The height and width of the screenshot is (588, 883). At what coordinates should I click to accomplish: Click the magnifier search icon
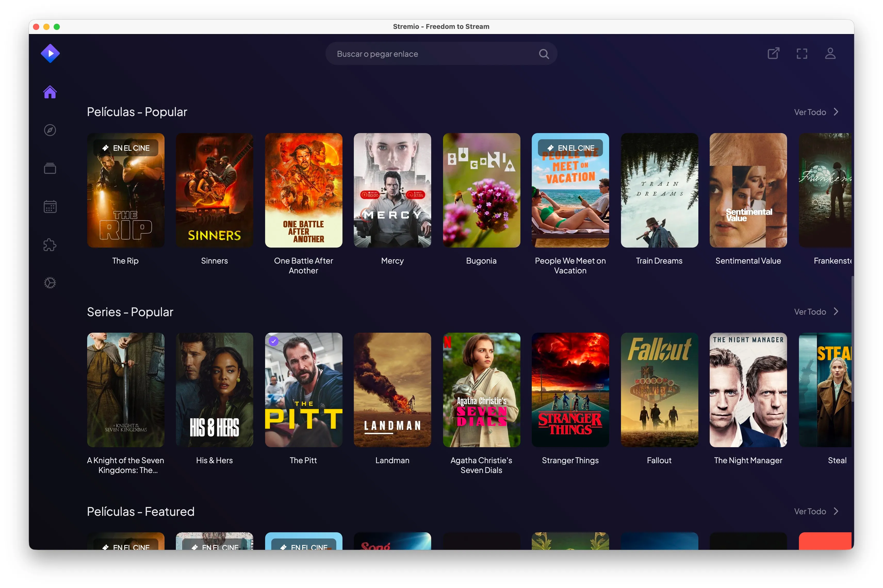pyautogui.click(x=544, y=54)
